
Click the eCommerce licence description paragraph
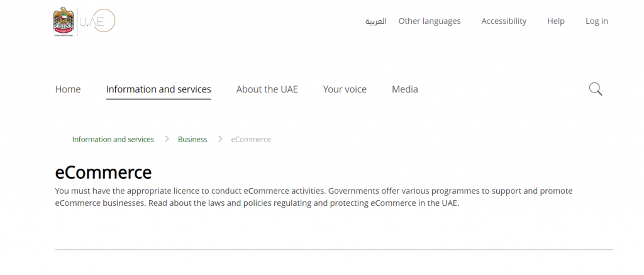click(314, 197)
